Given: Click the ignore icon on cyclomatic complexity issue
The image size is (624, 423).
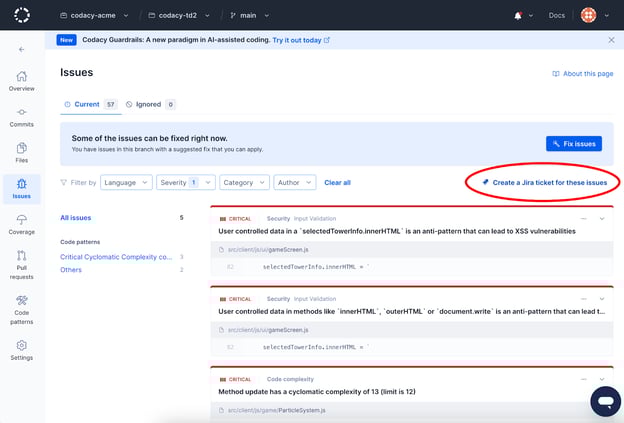Looking at the screenshot, I should tap(584, 379).
